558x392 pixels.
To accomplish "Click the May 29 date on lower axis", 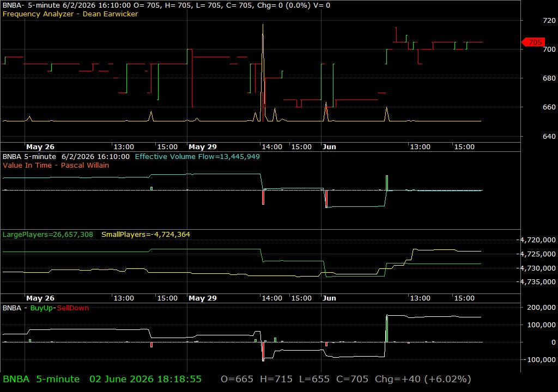I will click(203, 298).
